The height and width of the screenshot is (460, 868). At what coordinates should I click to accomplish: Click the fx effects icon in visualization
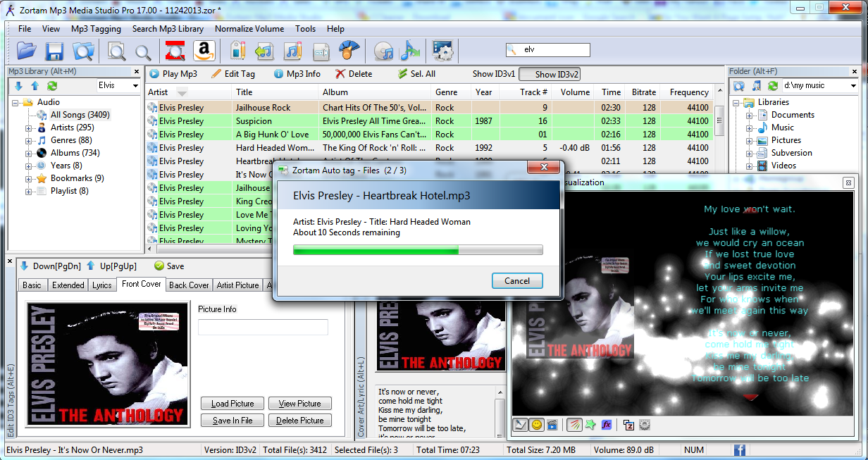pos(606,425)
